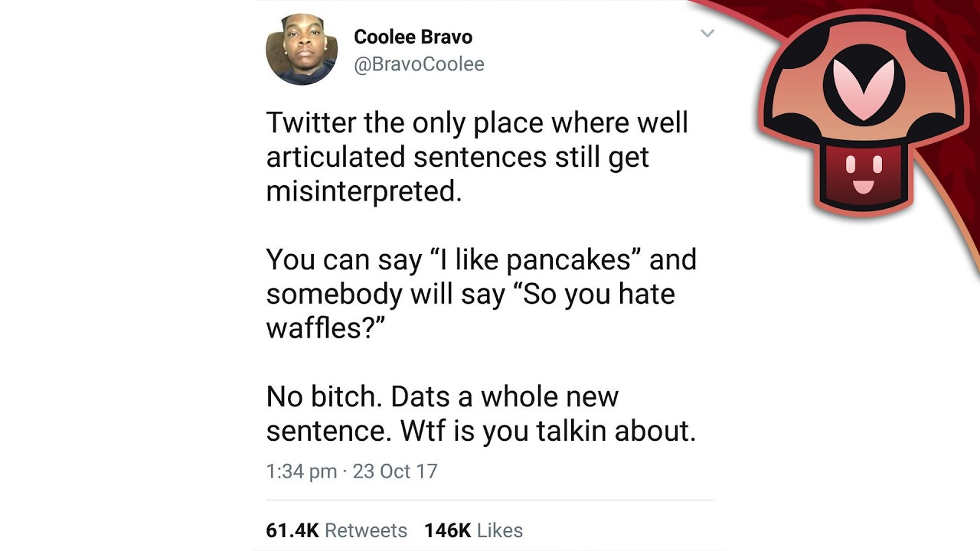Open the 61.4K Retweets list

click(x=336, y=530)
